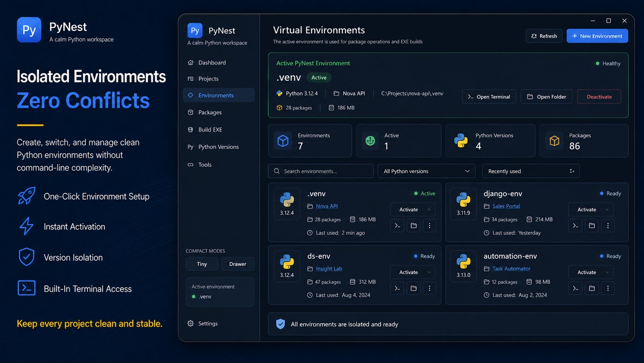Go to Dashboard in sidebar

[218, 62]
